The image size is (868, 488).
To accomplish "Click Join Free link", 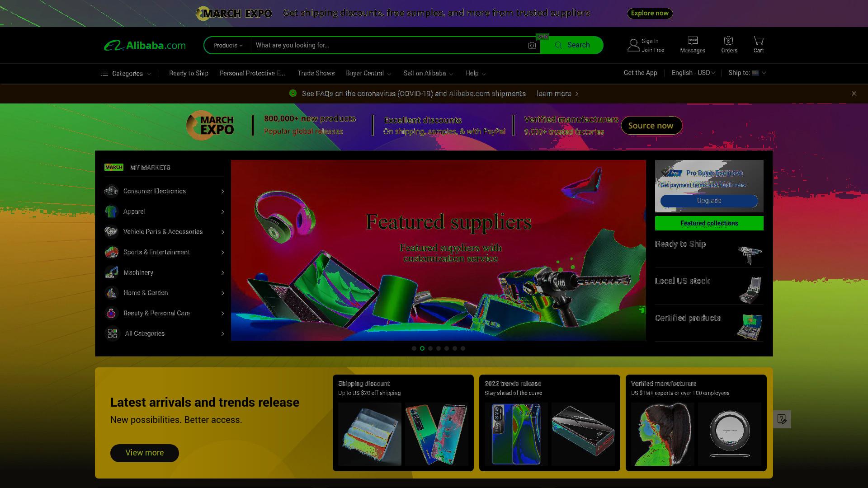I will (x=653, y=50).
